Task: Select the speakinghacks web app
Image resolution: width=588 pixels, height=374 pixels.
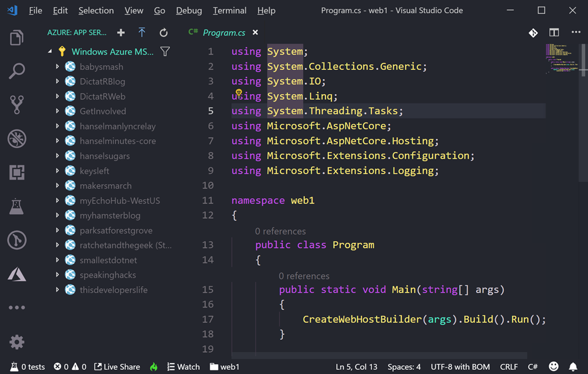Action: [x=108, y=275]
